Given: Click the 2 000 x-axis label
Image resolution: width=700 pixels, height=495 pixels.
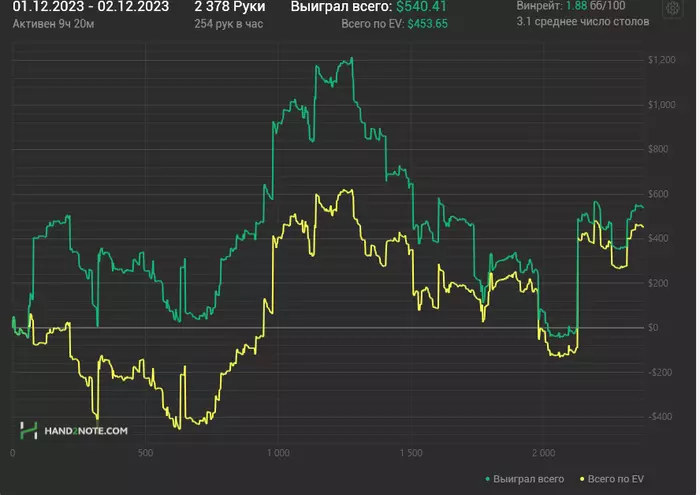Looking at the screenshot, I should pos(543,453).
